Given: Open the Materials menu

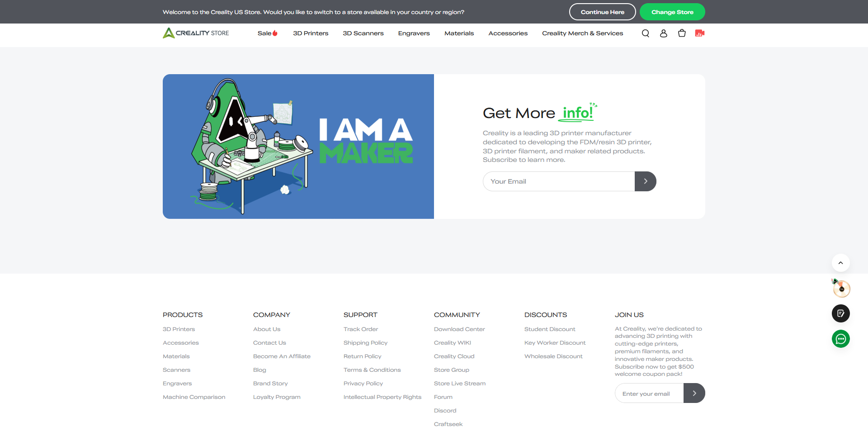Looking at the screenshot, I should pos(459,33).
